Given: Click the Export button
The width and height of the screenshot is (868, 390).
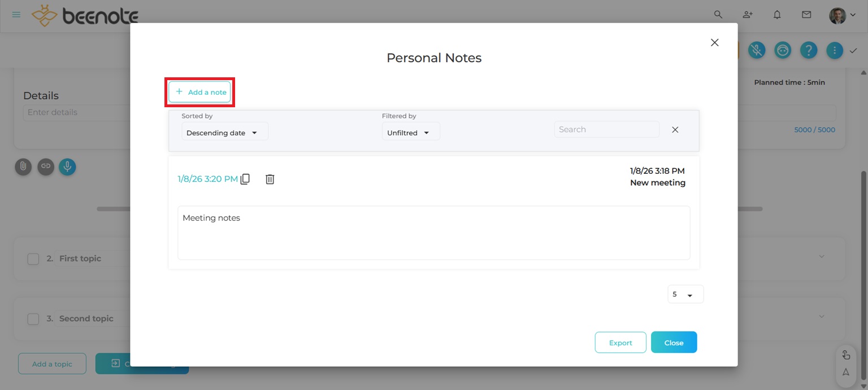Looking at the screenshot, I should point(620,343).
